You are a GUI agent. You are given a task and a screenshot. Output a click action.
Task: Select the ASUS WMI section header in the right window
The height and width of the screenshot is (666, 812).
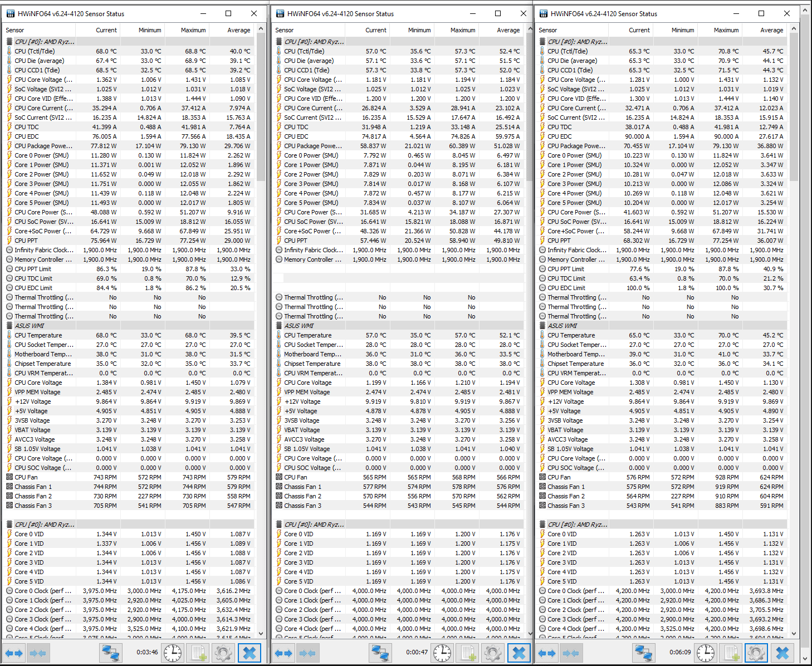(662, 326)
